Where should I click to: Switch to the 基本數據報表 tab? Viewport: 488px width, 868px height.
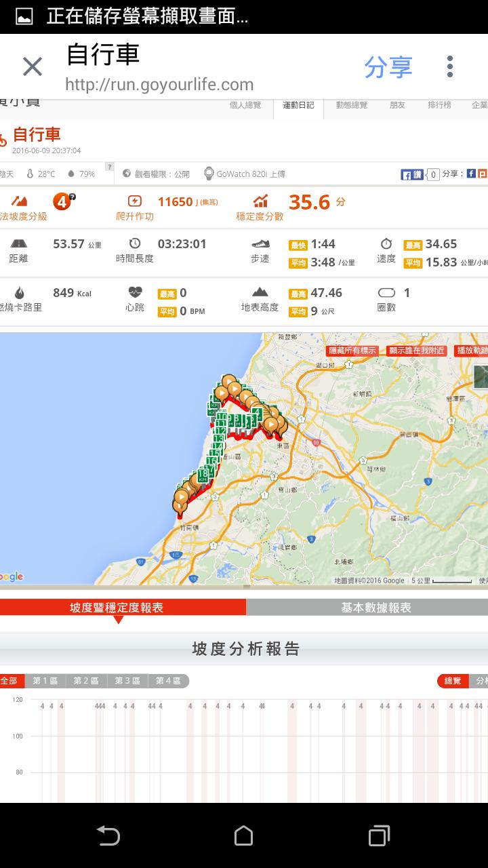376,608
